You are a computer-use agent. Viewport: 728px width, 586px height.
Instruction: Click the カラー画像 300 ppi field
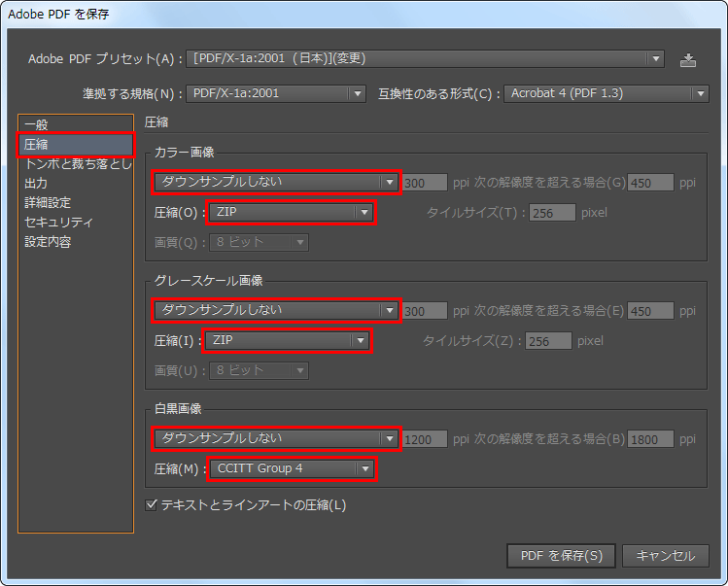pos(425,183)
